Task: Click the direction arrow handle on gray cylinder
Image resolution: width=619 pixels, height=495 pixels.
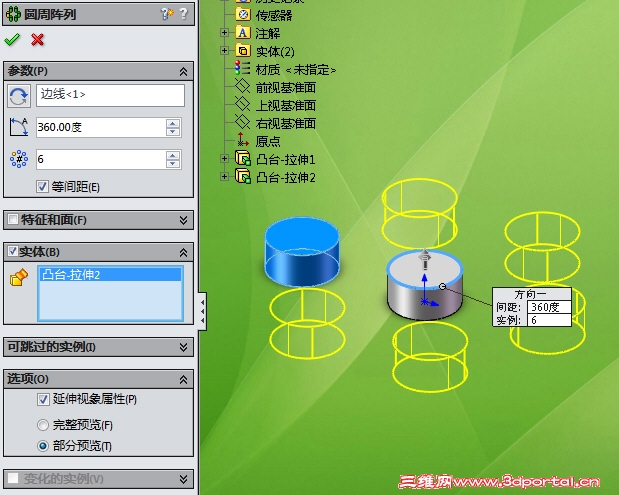Action: tap(425, 259)
